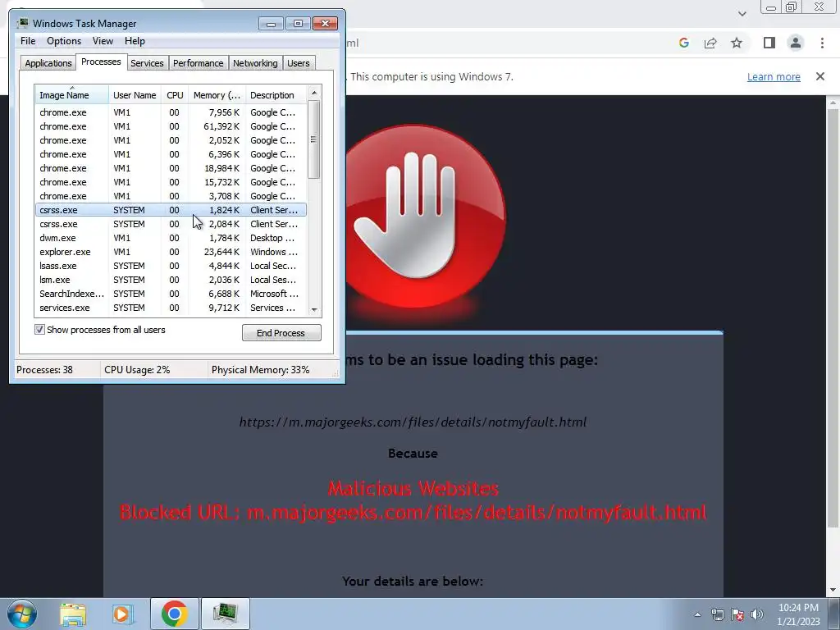Open the Options menu in Task Manager
The image size is (840, 630).
pos(64,41)
